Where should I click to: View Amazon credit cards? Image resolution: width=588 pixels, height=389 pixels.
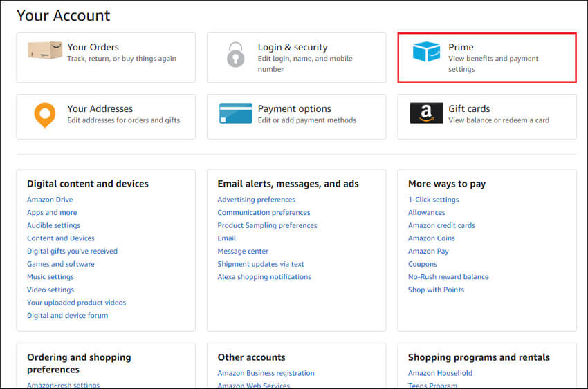(441, 225)
